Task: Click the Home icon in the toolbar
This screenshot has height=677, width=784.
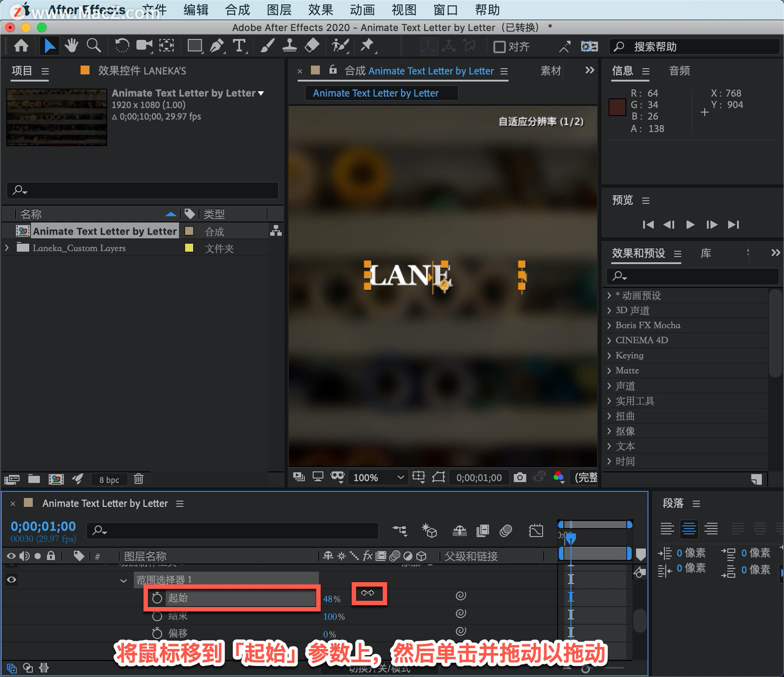Action: click(x=21, y=46)
